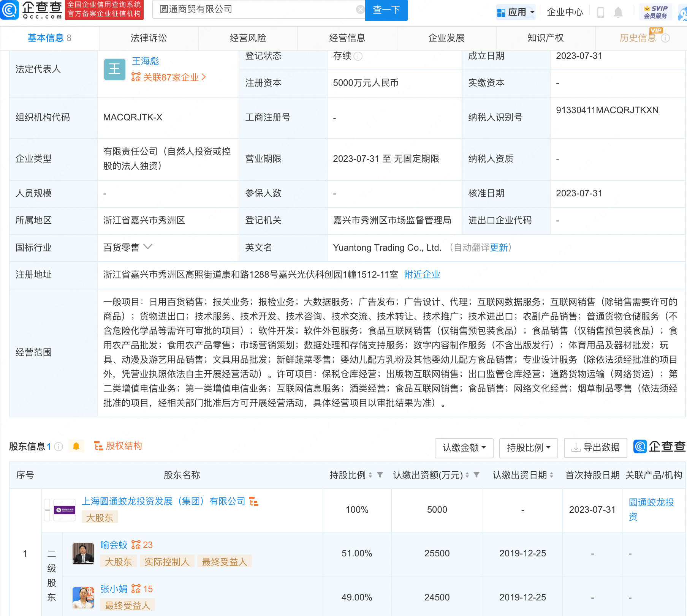
Task: Switch to 经营风险 tab
Action: (248, 38)
